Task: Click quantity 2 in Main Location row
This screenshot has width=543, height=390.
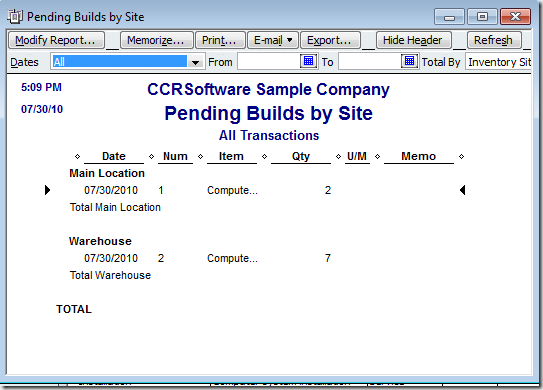Action: (328, 190)
